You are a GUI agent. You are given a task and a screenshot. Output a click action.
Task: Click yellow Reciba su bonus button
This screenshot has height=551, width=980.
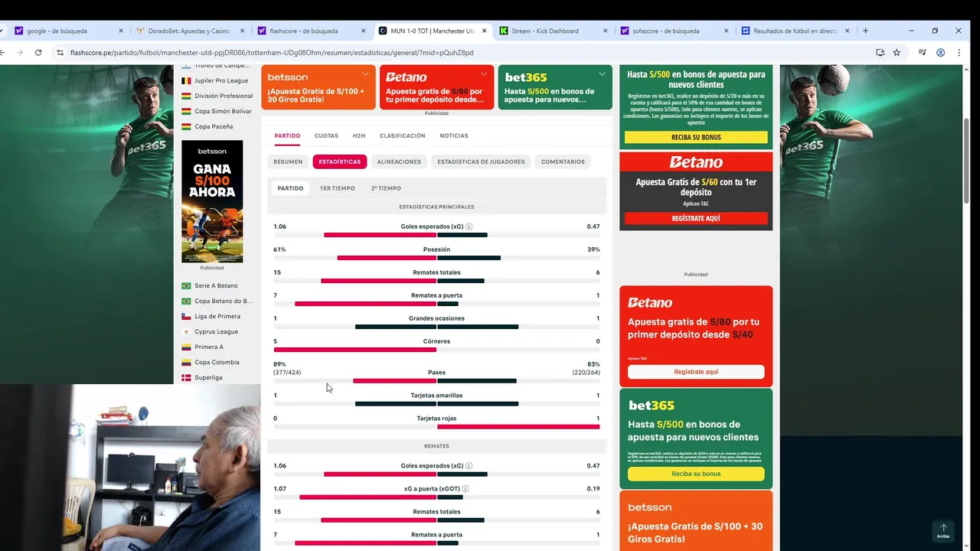pyautogui.click(x=696, y=474)
